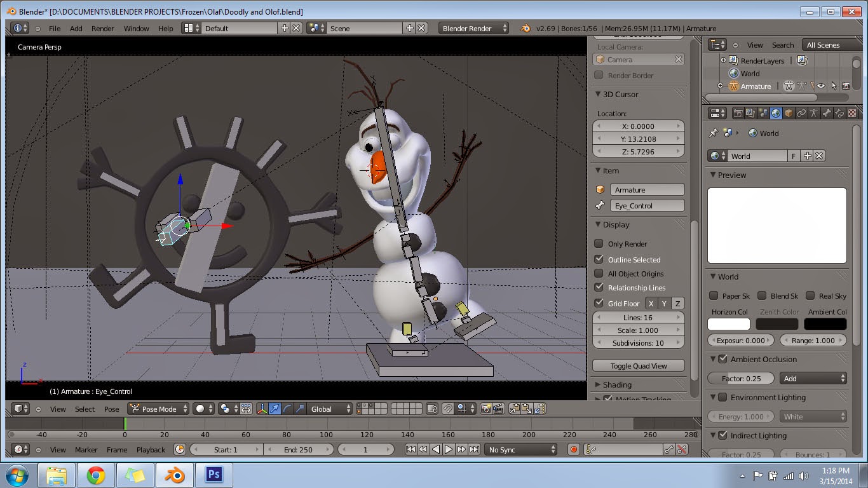Click the Ambient Occlusion Factor slider

pos(741,378)
